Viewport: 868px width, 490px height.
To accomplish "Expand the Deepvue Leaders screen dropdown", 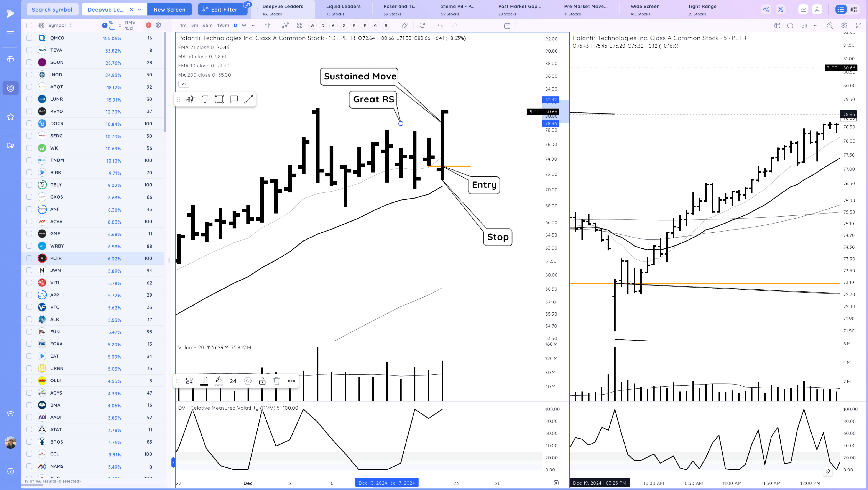I will click(x=140, y=9).
